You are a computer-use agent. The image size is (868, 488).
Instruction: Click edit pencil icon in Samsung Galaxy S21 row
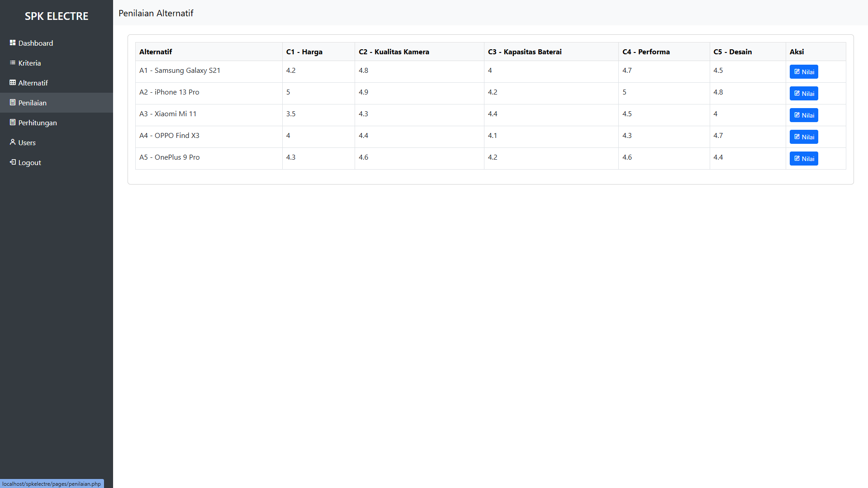[797, 71]
